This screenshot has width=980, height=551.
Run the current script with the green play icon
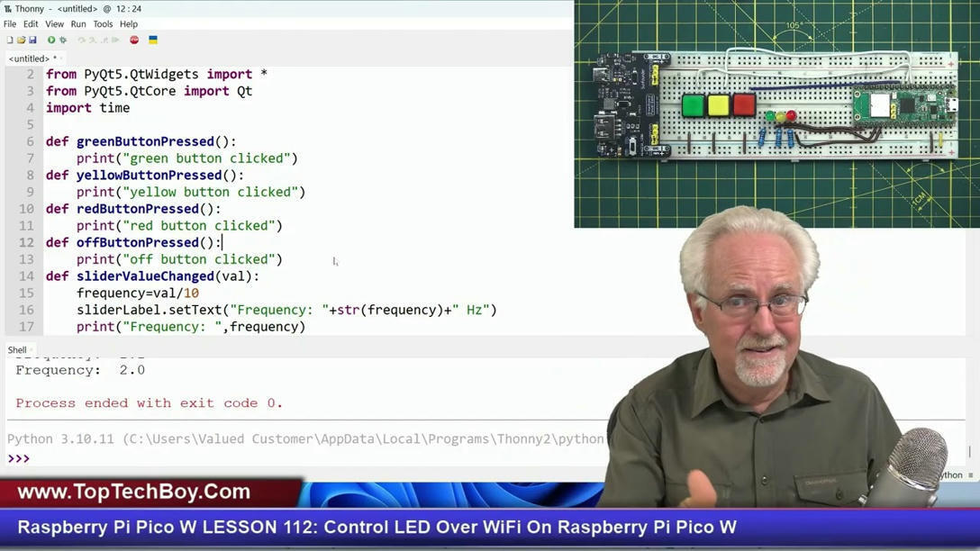coord(51,40)
